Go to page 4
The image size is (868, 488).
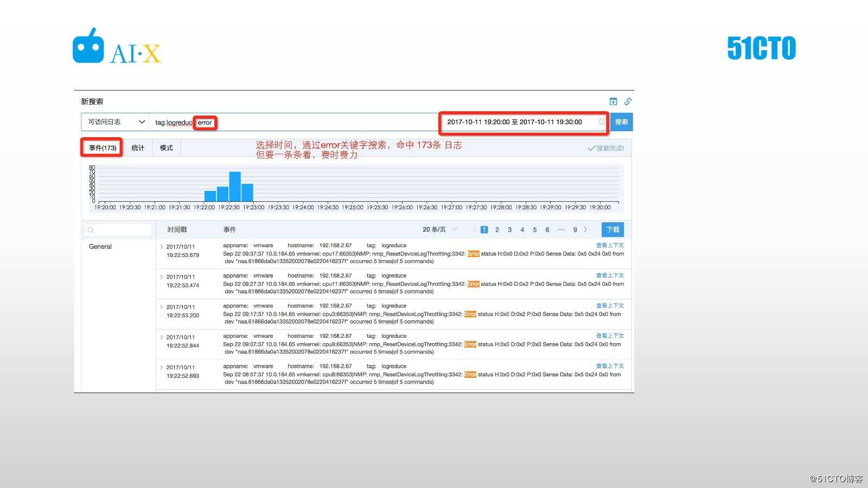522,229
